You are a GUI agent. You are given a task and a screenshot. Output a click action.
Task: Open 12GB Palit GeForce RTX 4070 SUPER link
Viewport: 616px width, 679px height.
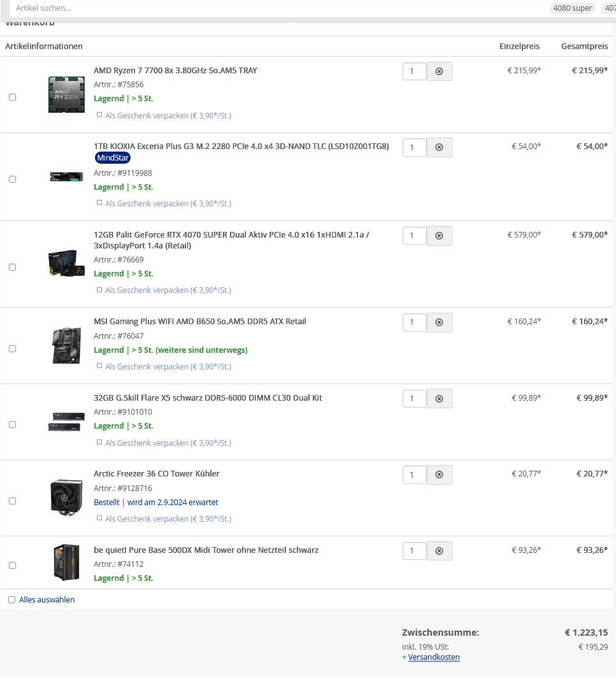pos(231,240)
